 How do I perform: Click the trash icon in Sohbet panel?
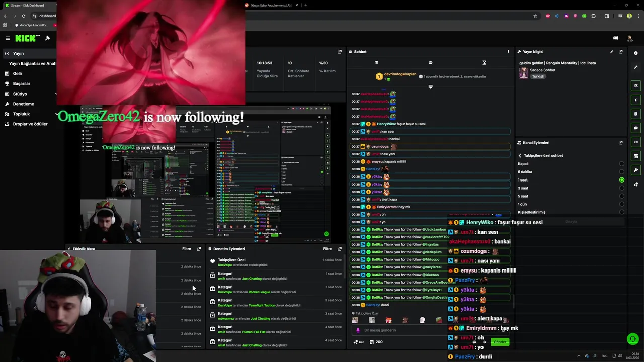click(x=376, y=63)
